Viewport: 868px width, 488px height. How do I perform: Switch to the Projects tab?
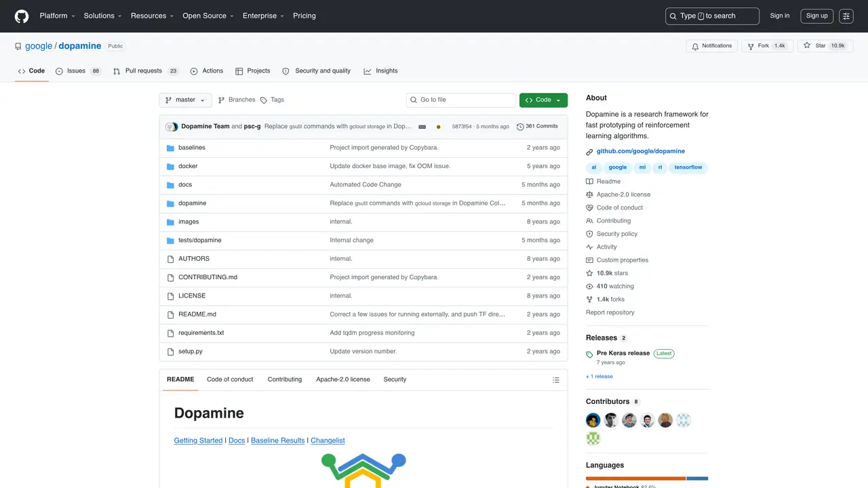tap(253, 70)
